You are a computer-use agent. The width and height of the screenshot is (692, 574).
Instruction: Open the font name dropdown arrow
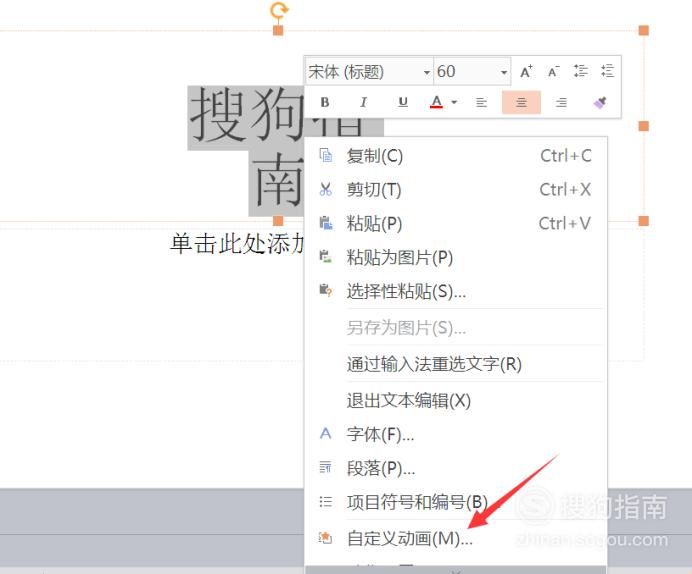[x=426, y=72]
